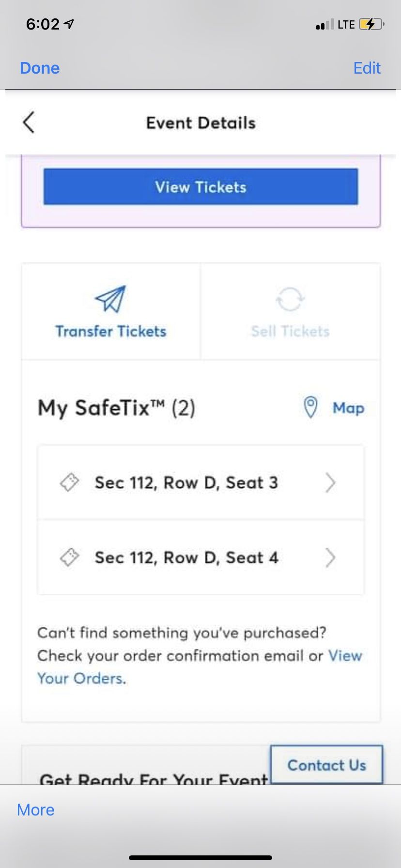Image resolution: width=401 pixels, height=868 pixels.
Task: Click the ticket icon beside Seat 3
Action: [69, 482]
